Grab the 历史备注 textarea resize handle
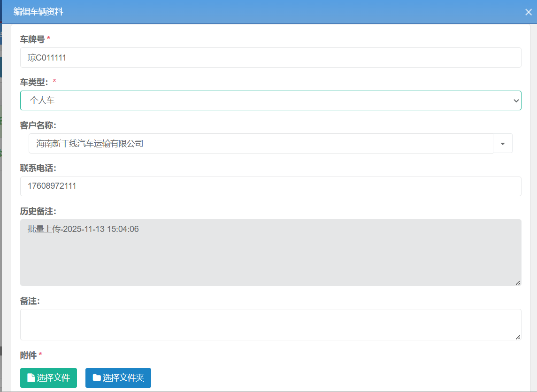 click(x=518, y=283)
